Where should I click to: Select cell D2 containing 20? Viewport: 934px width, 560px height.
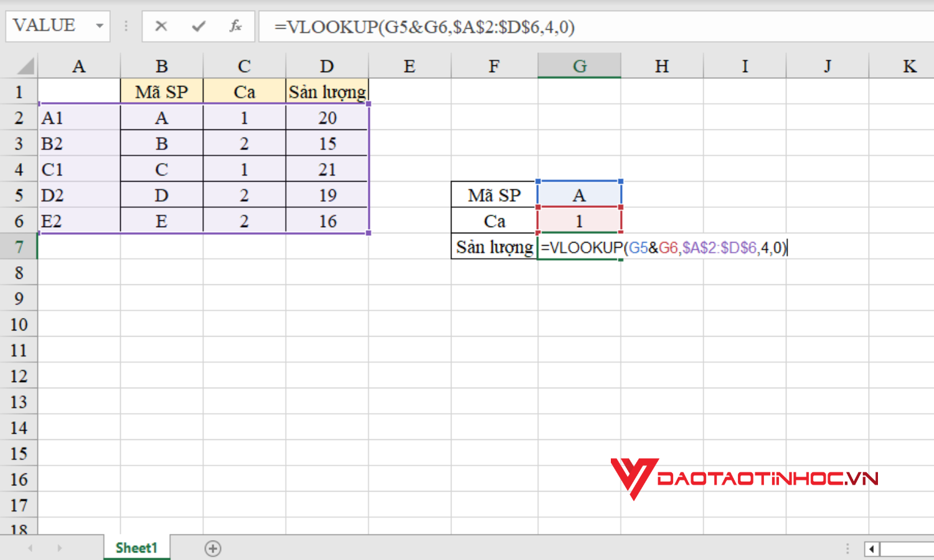[x=326, y=118]
